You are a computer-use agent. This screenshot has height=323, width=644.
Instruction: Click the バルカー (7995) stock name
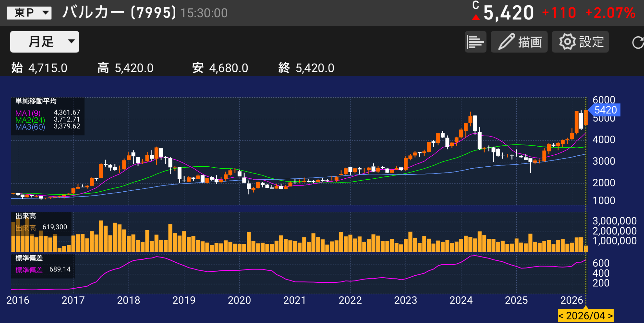pos(119,13)
